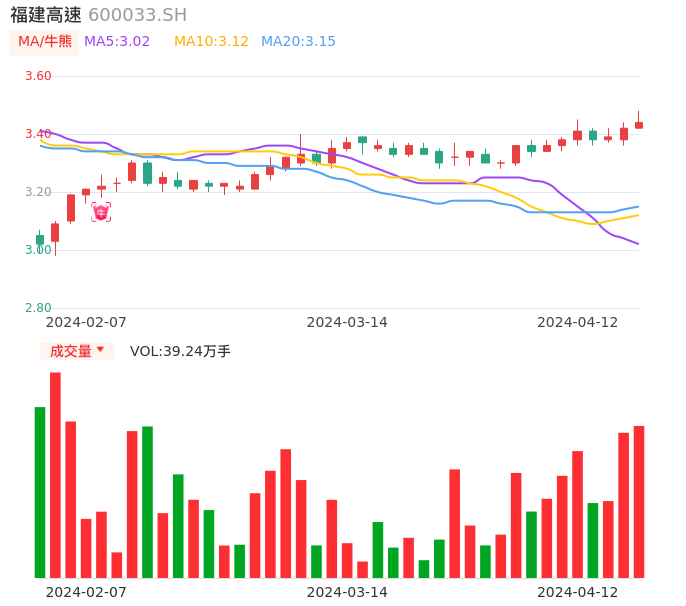Screen dimensions: 686x606
Task: Click the first green volume bar on the left
Action: pyautogui.click(x=40, y=493)
